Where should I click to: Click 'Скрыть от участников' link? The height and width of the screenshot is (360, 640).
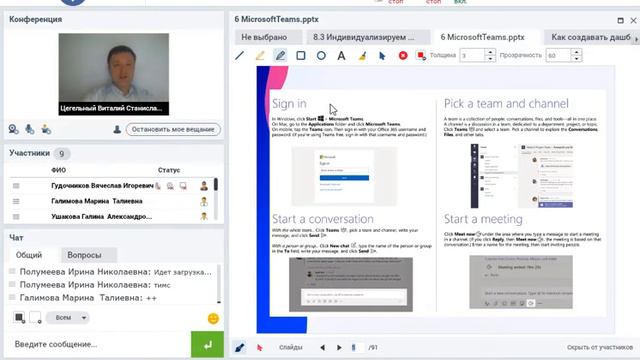pyautogui.click(x=600, y=347)
